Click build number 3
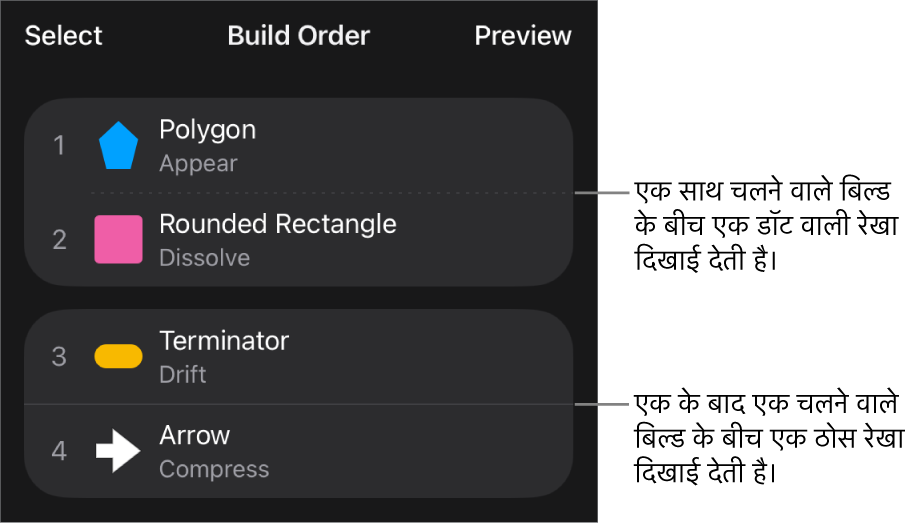Viewport: 918px width, 523px height. (x=59, y=357)
